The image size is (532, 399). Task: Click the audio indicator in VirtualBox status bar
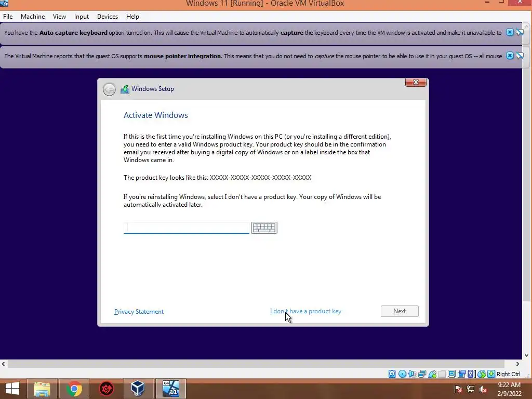[x=412, y=374]
